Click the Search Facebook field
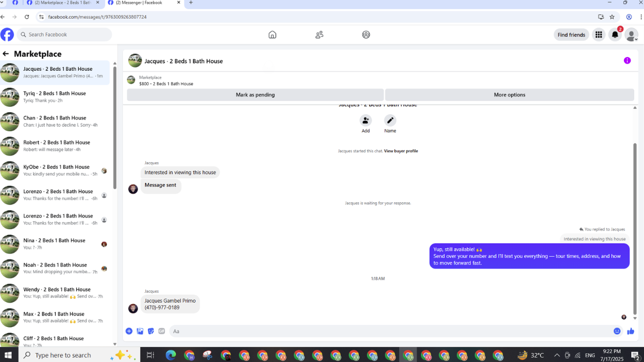The height and width of the screenshot is (362, 644). (x=65, y=35)
